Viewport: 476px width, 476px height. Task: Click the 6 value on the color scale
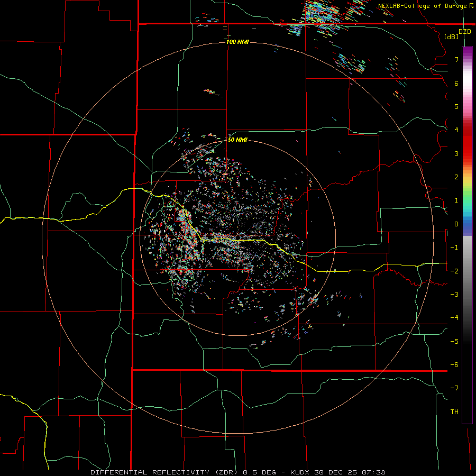456,83
